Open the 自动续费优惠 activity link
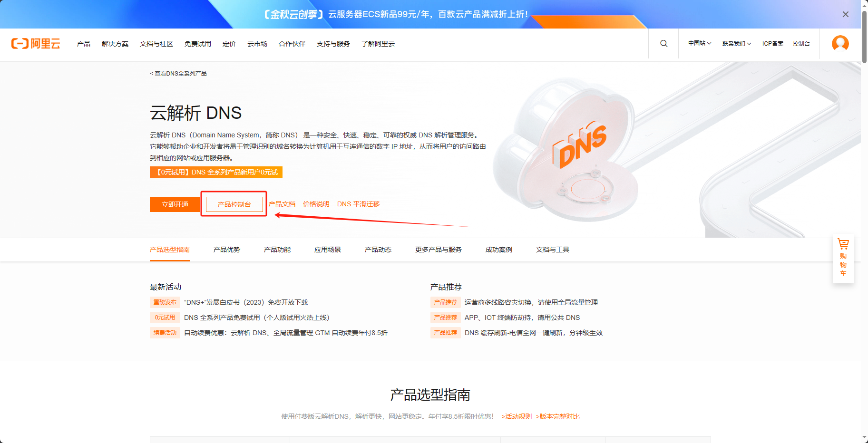 pos(286,333)
